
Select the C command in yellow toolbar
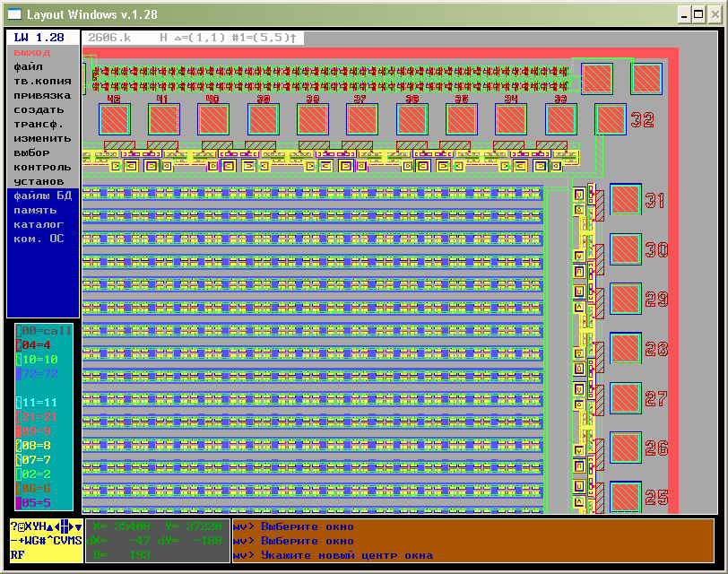click(57, 541)
